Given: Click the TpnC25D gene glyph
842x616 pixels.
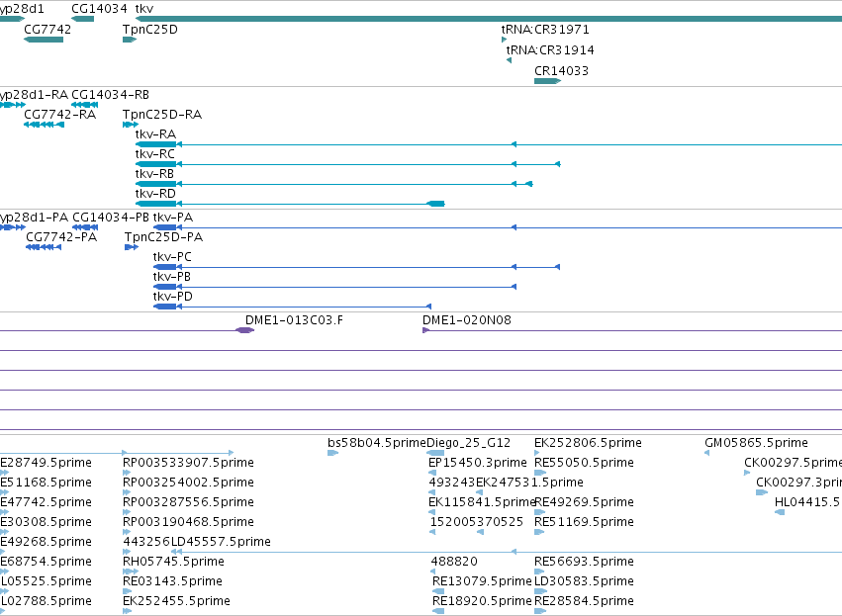Looking at the screenshot, I should click(130, 40).
